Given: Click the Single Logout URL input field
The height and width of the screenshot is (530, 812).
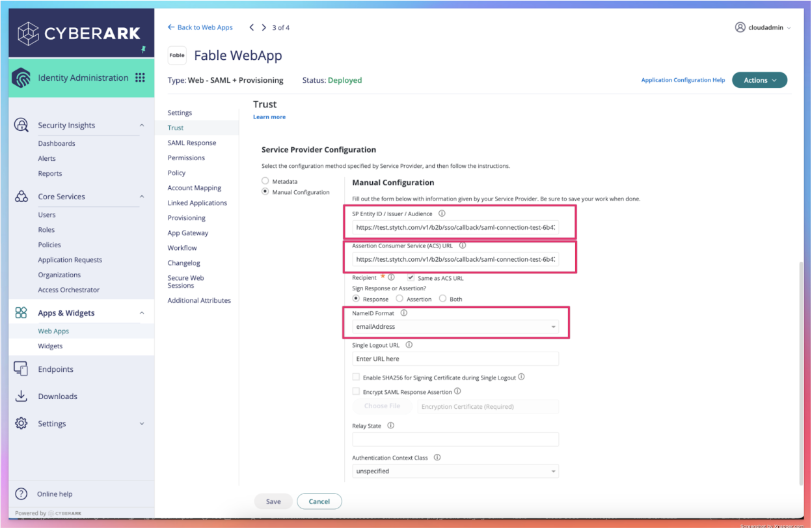Looking at the screenshot, I should 455,359.
